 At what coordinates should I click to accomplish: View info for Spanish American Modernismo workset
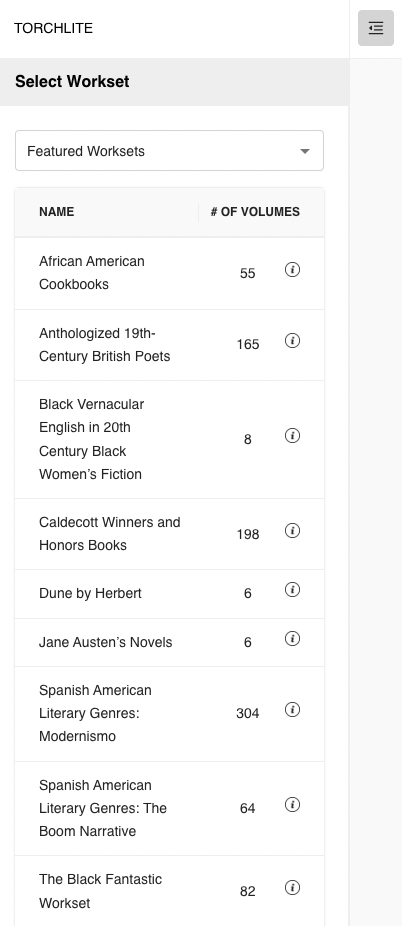coord(292,710)
